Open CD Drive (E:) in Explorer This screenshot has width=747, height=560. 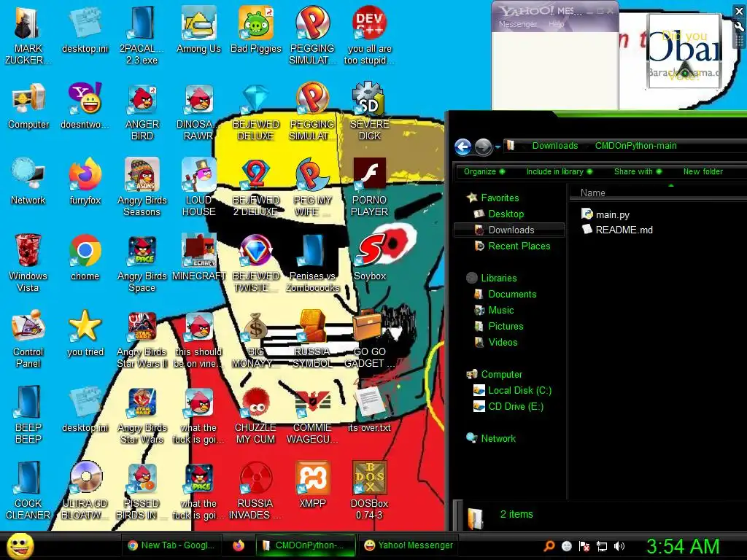point(508,406)
